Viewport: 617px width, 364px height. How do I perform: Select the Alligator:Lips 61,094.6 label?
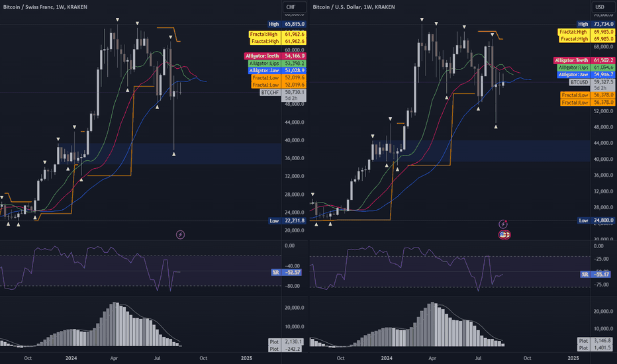[586, 68]
